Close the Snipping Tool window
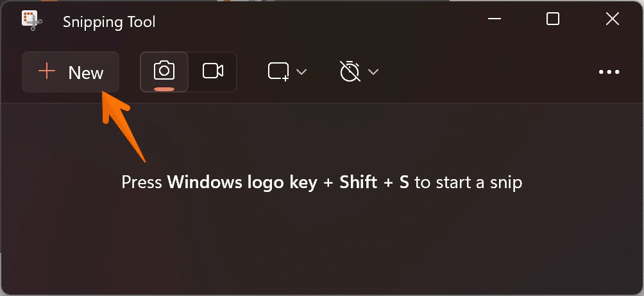 [612, 20]
